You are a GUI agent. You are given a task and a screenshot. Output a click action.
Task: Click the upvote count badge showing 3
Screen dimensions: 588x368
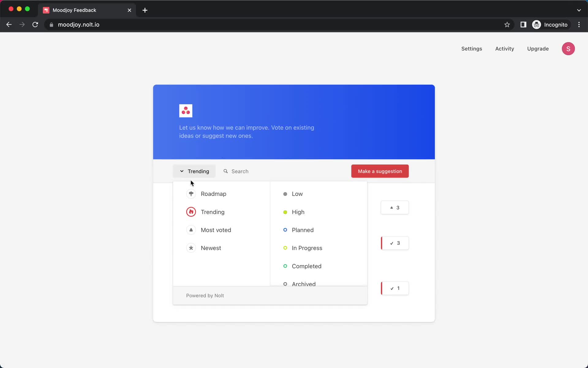[x=394, y=207]
